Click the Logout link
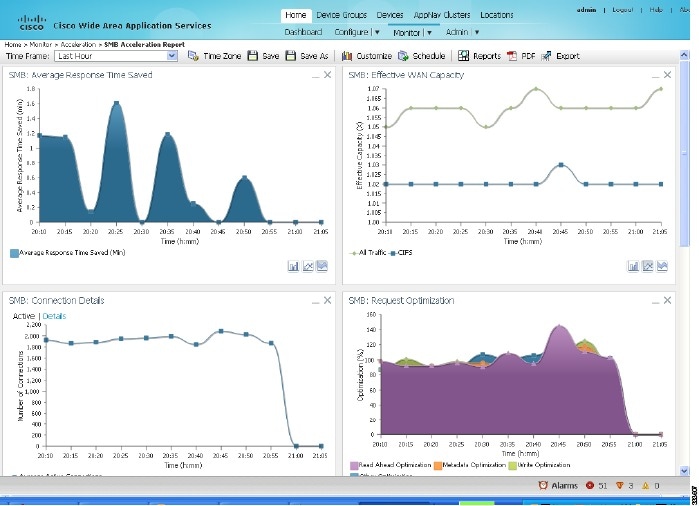 622,10
